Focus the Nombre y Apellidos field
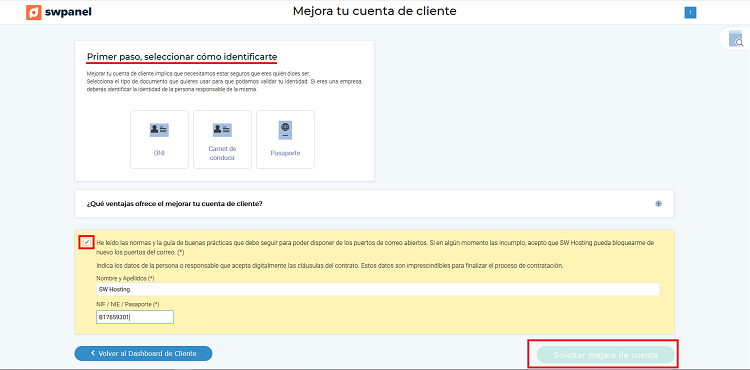The height and width of the screenshot is (370, 750). click(x=378, y=289)
